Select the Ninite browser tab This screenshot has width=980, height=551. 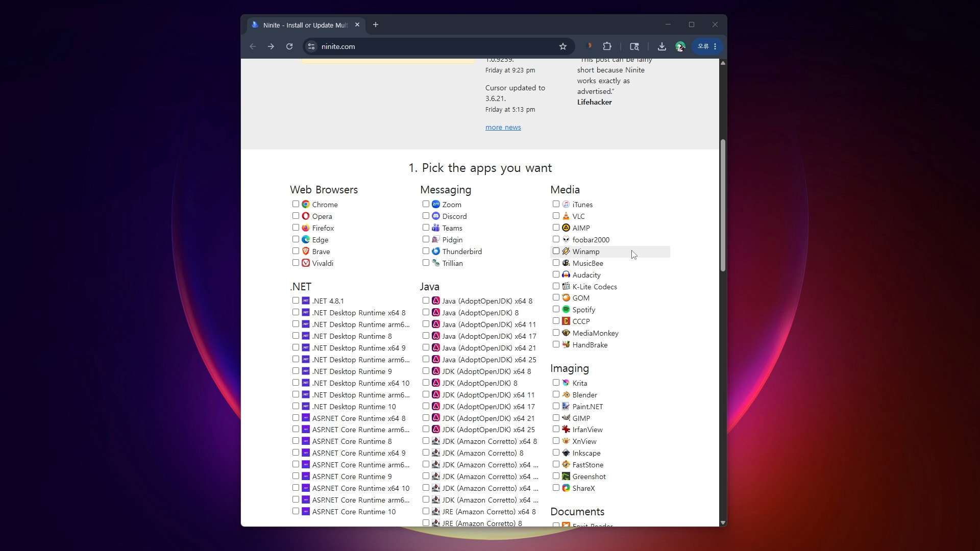[x=306, y=25]
